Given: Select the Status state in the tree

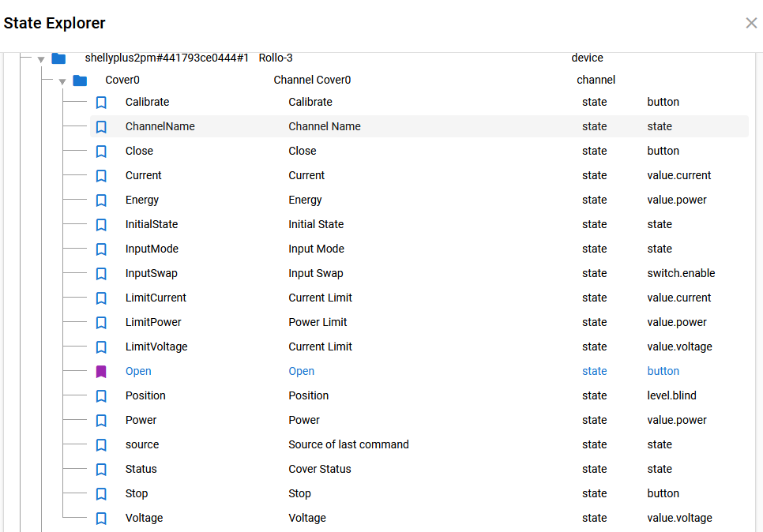Looking at the screenshot, I should click(141, 469).
